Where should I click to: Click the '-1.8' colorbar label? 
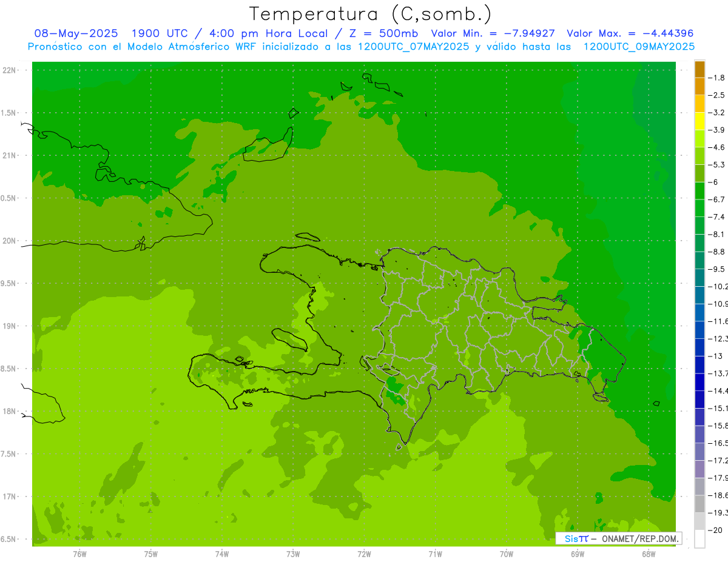[718, 78]
